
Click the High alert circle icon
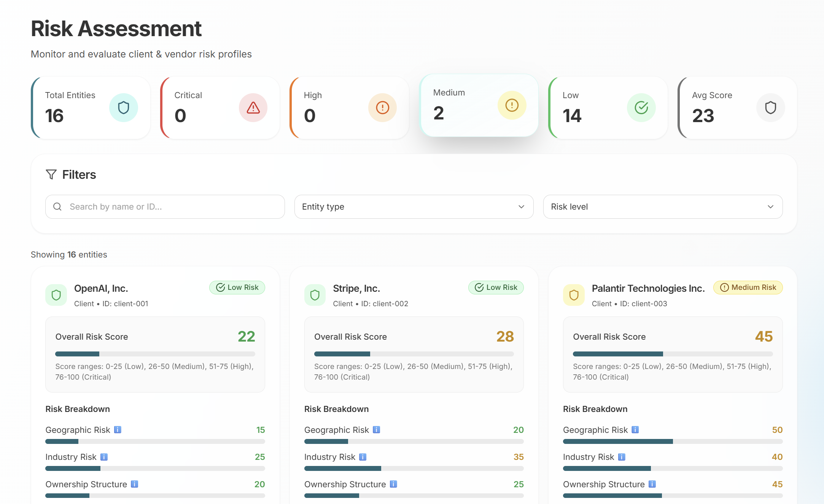[382, 108]
